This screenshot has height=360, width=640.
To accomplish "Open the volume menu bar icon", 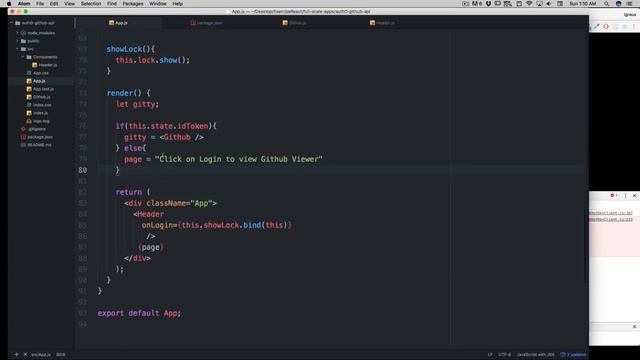I will 549,4.
